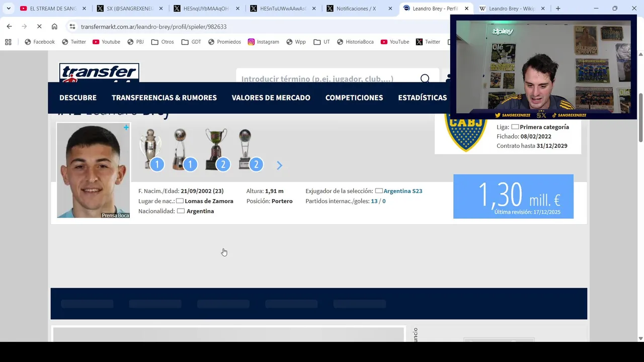Open the DESCUBRE menu

tap(78, 98)
